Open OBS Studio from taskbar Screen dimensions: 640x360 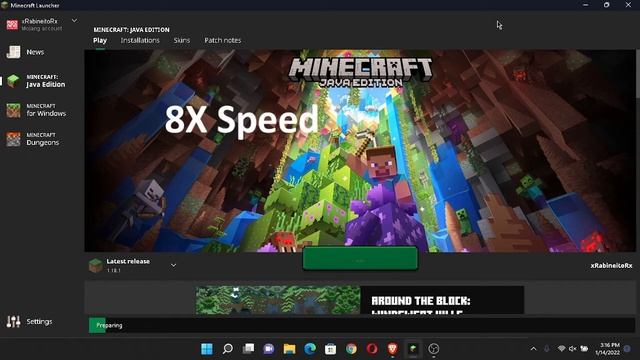433,349
